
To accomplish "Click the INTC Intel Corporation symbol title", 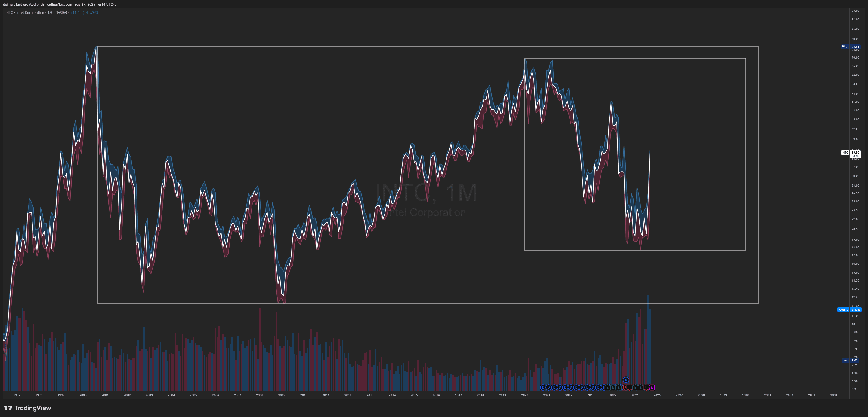I will pyautogui.click(x=25, y=12).
